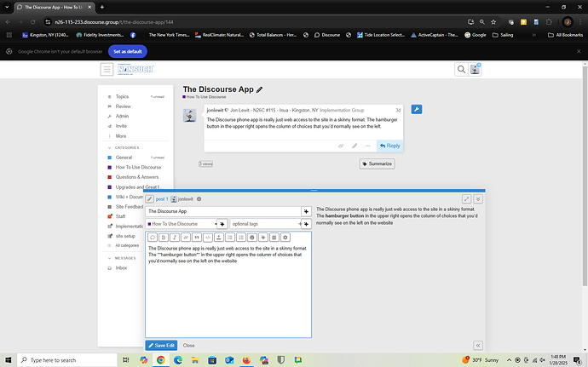
Task: Click the Summarize button
Action: [377, 163]
